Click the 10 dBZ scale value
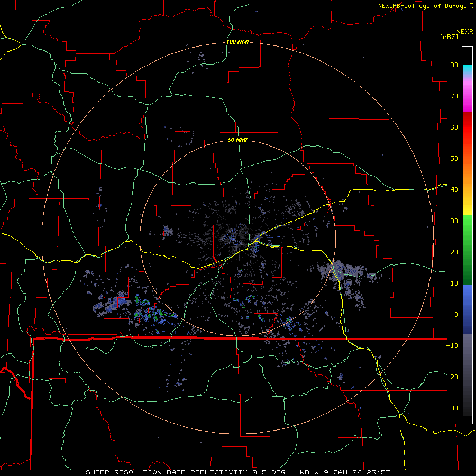476x476 pixels. [x=454, y=283]
